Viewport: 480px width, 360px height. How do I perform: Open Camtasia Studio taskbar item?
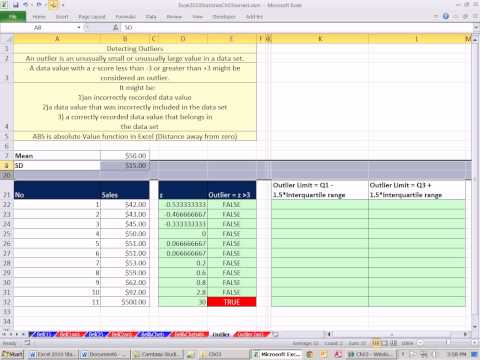point(157,354)
